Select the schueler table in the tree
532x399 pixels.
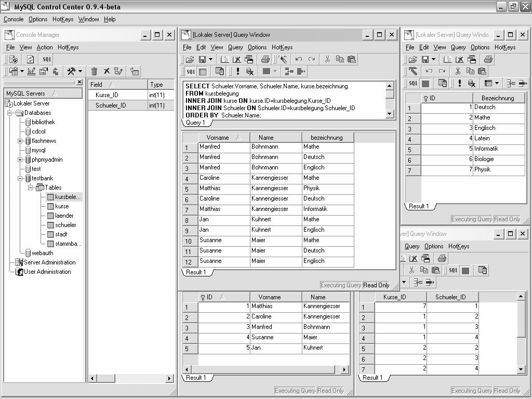coord(65,225)
